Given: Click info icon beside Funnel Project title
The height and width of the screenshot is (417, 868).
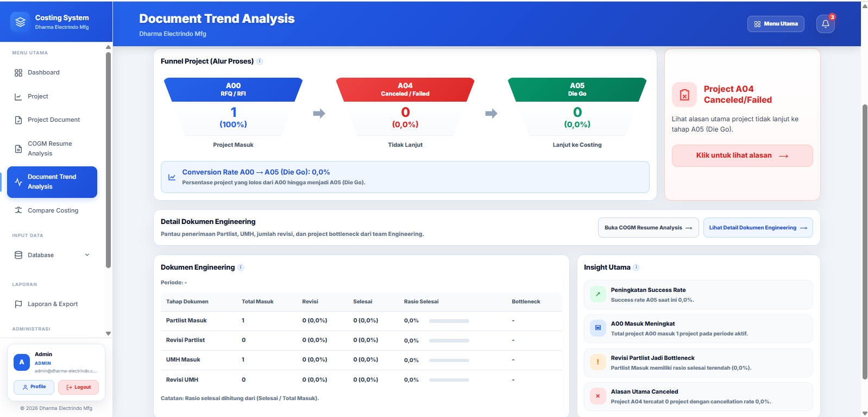Looking at the screenshot, I should pyautogui.click(x=260, y=61).
